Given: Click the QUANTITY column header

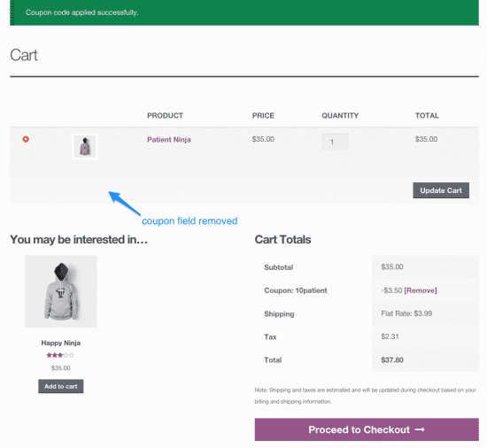Looking at the screenshot, I should [x=340, y=115].
